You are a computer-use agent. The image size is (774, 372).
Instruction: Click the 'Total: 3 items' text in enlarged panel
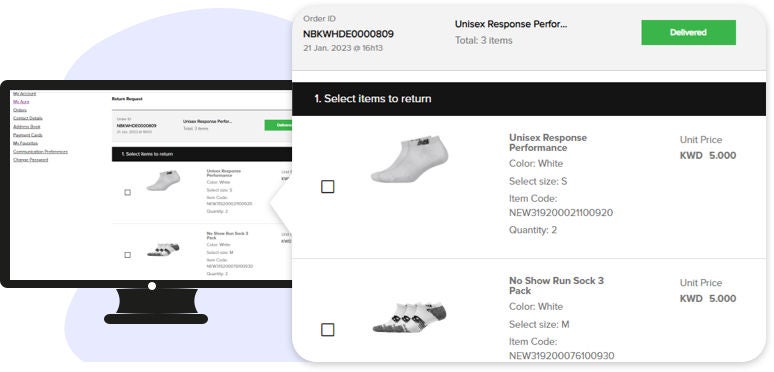tap(484, 40)
